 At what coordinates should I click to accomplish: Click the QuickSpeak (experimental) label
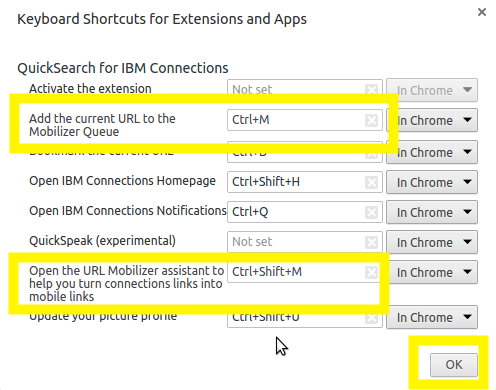102,241
